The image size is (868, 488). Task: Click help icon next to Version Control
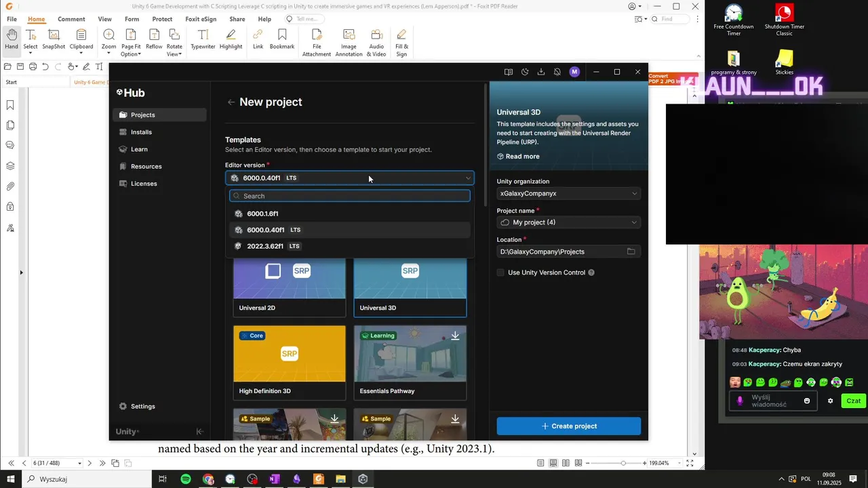(x=591, y=272)
